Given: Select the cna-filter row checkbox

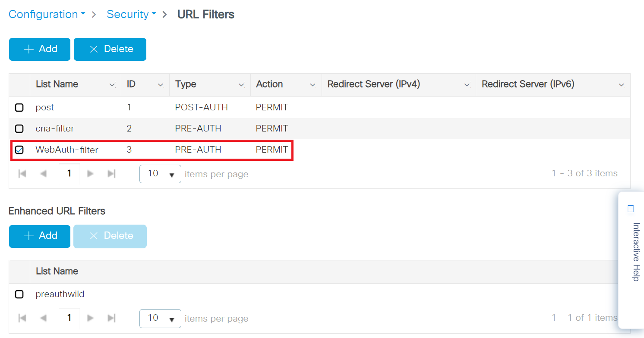Looking at the screenshot, I should (19, 128).
